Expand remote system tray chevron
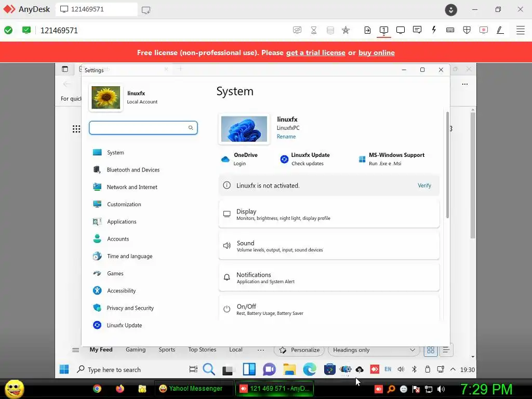This screenshot has height=399, width=532. pos(453,369)
